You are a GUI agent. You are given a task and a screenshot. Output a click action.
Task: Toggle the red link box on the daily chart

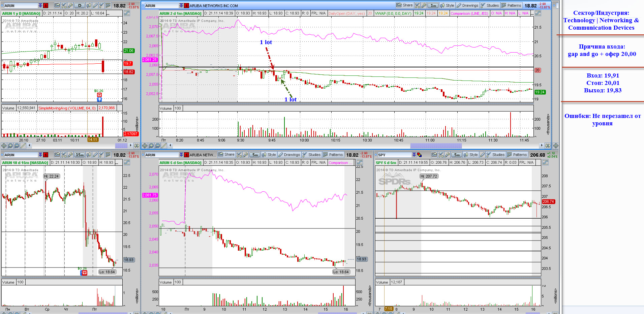coord(46,5)
